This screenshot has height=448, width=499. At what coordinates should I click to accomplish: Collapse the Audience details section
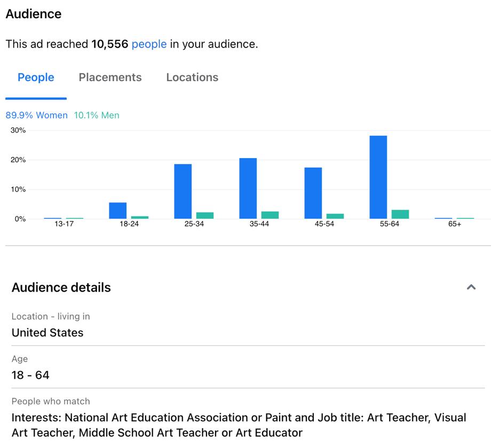pos(471,287)
